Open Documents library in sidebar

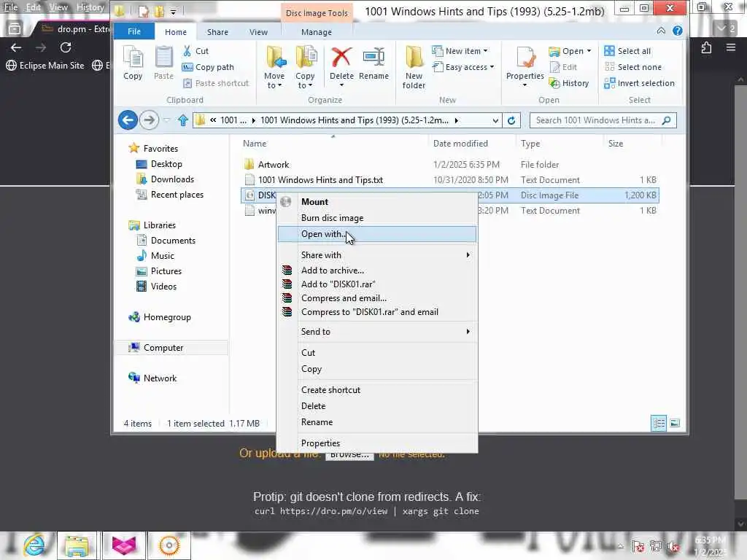[x=166, y=241]
